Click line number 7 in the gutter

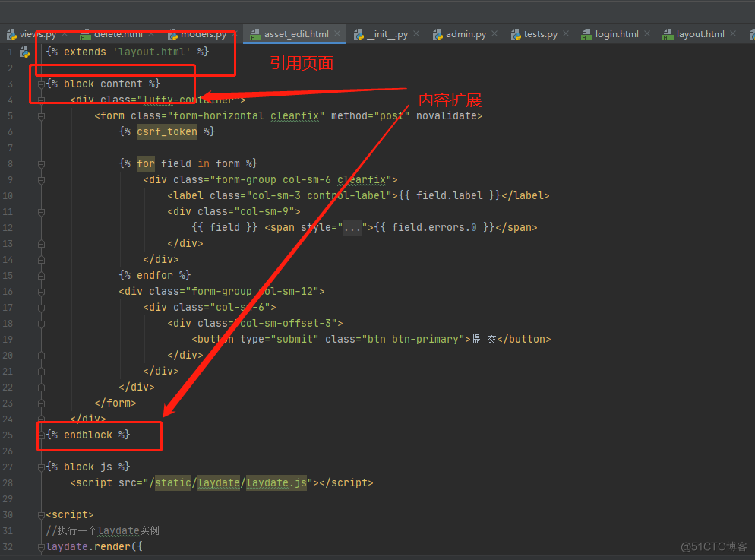tap(10, 148)
